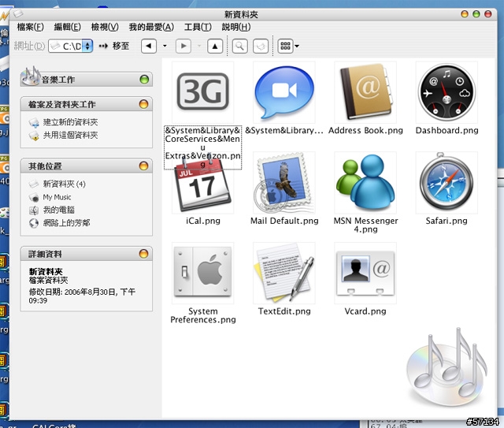Click the &System&Library... filename label
The height and width of the screenshot is (428, 504).
point(284,130)
